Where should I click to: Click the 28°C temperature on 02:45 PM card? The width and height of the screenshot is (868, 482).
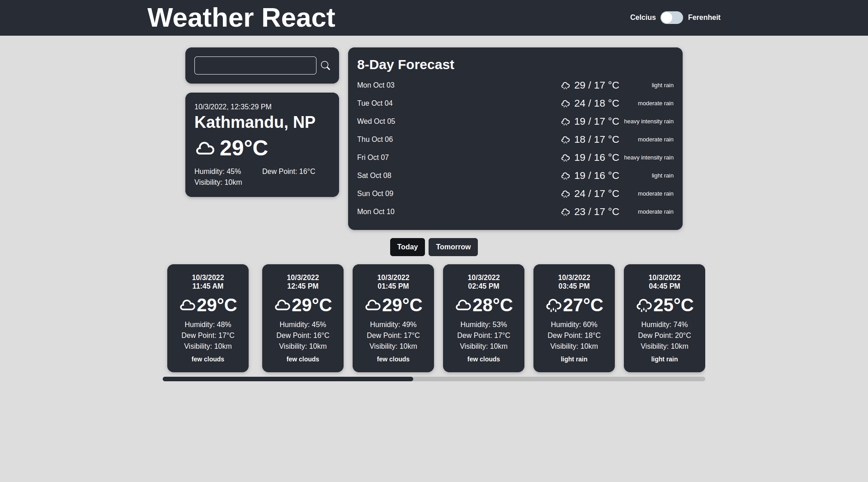pyautogui.click(x=493, y=305)
